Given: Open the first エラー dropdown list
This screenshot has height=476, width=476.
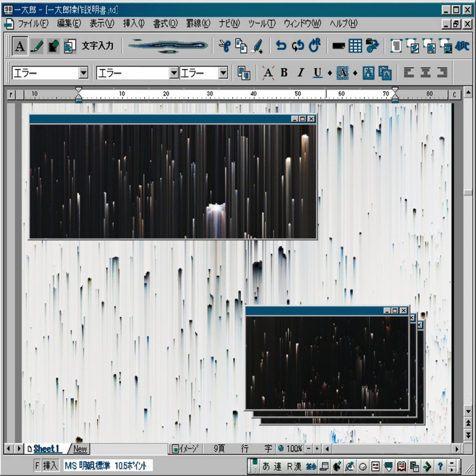Looking at the screenshot, I should (x=83, y=73).
